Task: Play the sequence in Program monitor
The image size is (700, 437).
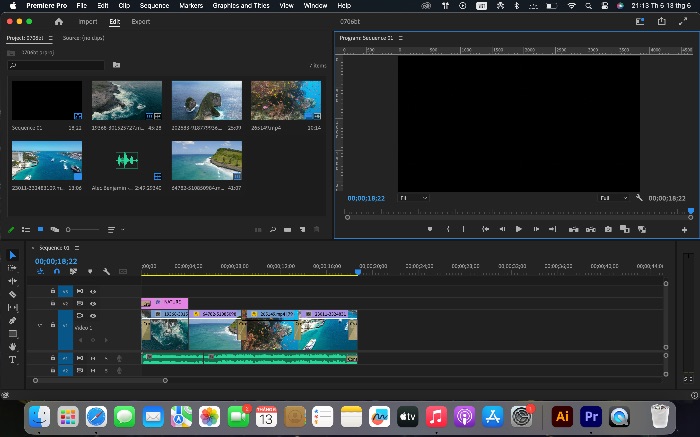Action: (518, 229)
